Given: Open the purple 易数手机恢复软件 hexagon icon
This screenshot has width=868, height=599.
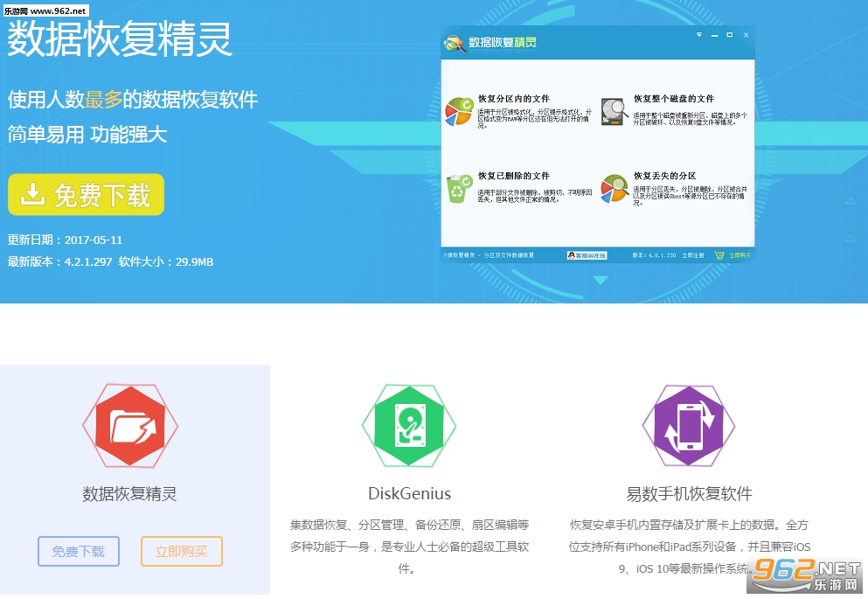Looking at the screenshot, I should [689, 426].
